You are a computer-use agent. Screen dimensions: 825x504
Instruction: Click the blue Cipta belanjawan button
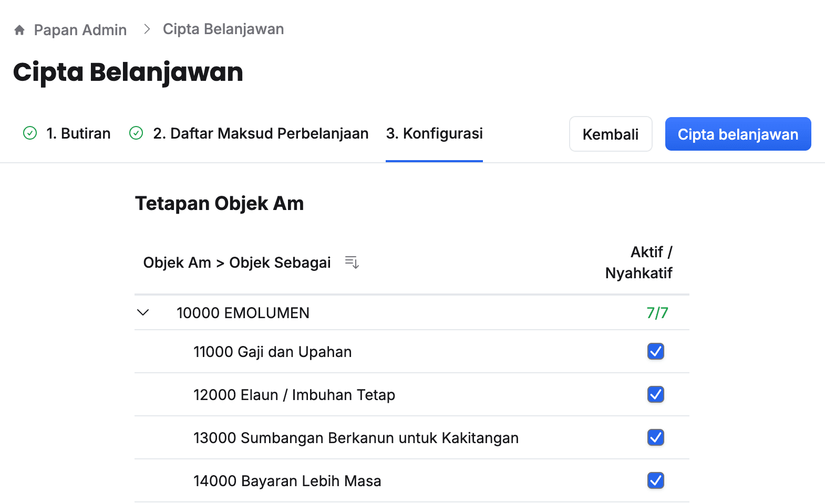738,134
